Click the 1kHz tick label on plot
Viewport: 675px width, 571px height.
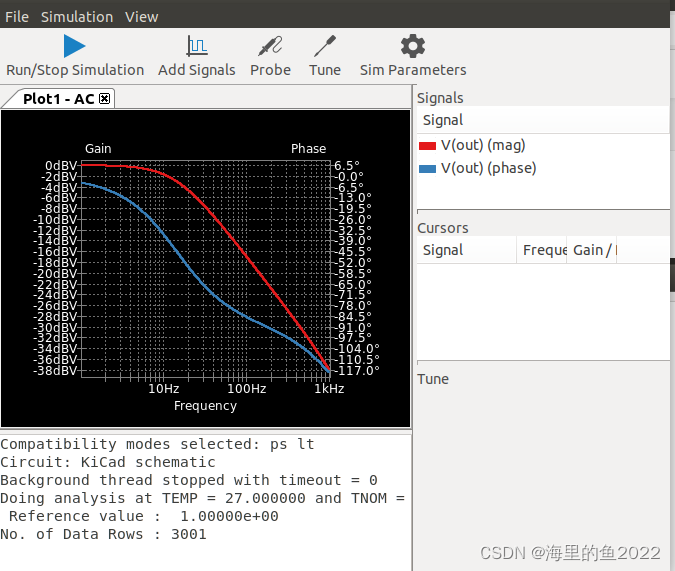(329, 389)
